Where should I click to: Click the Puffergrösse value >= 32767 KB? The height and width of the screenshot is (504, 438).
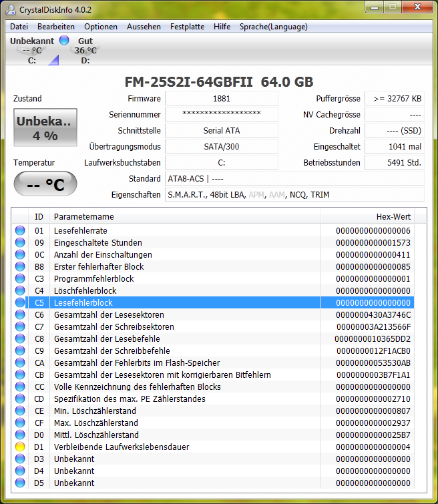pos(395,98)
